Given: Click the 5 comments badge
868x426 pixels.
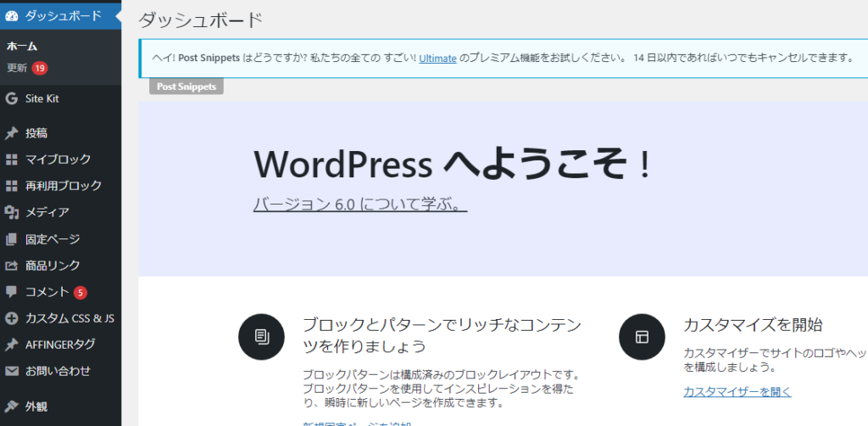Looking at the screenshot, I should 81,292.
